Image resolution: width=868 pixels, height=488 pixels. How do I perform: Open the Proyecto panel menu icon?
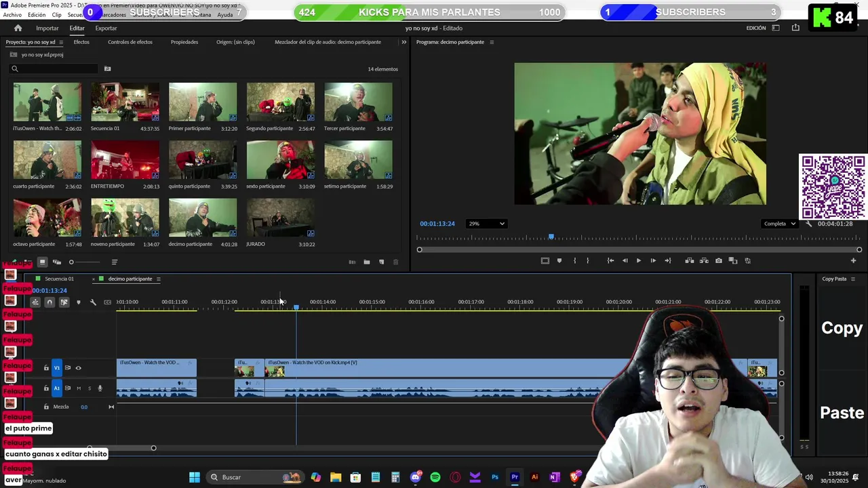coord(61,42)
